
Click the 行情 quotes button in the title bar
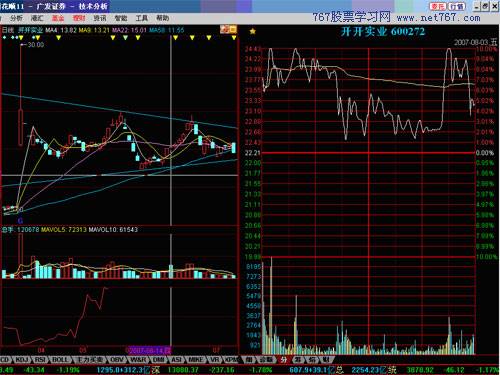pos(456,6)
